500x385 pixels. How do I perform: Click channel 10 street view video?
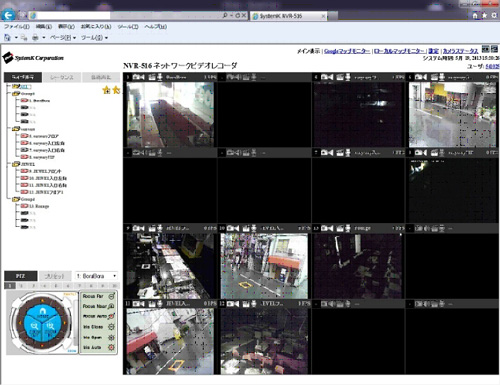click(x=264, y=266)
